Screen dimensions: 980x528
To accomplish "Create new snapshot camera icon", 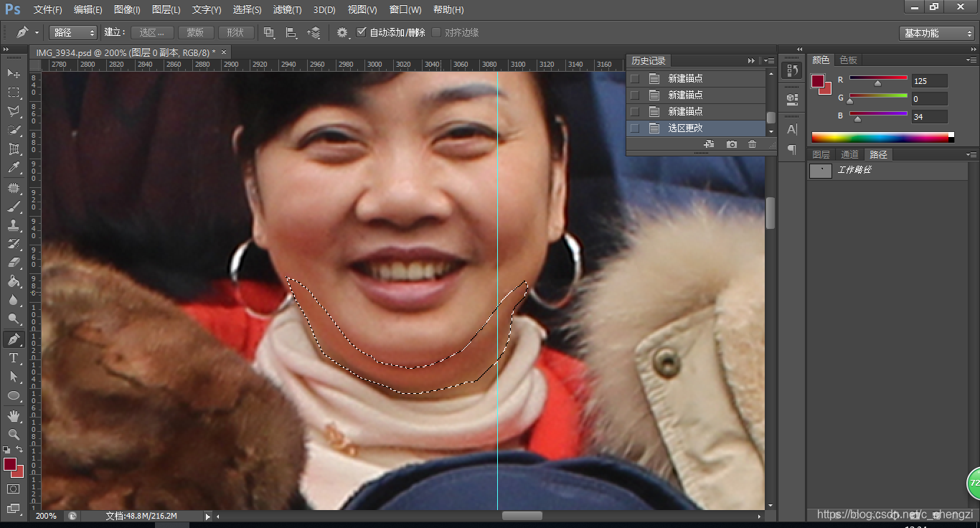I will click(x=731, y=144).
